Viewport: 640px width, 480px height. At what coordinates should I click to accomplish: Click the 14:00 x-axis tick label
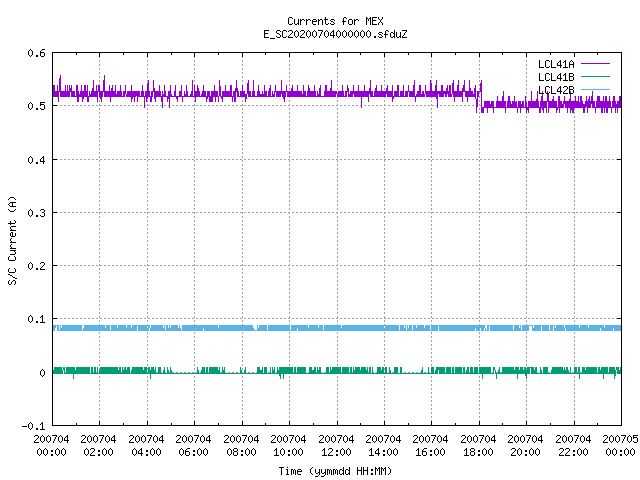point(383,452)
